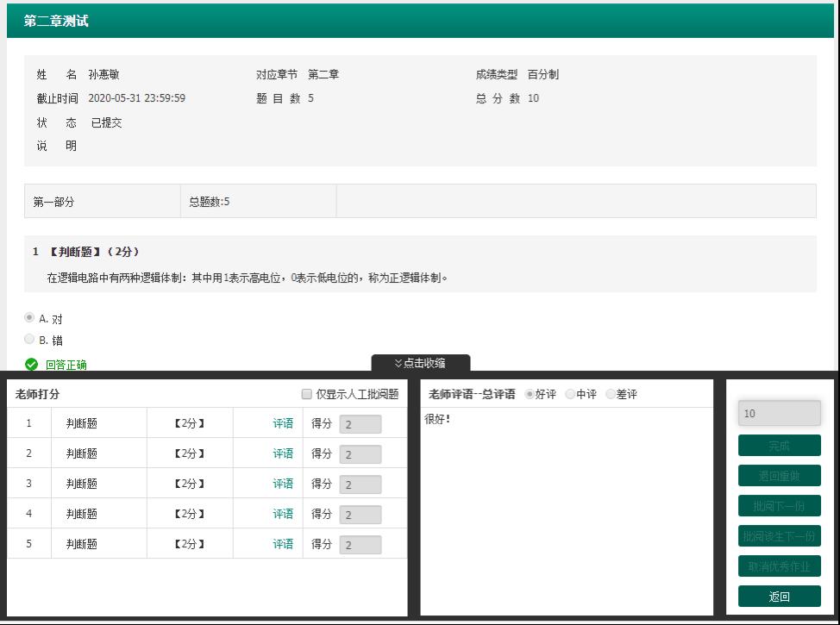Check 仅显示人工批阅题 checkbox

(x=307, y=395)
